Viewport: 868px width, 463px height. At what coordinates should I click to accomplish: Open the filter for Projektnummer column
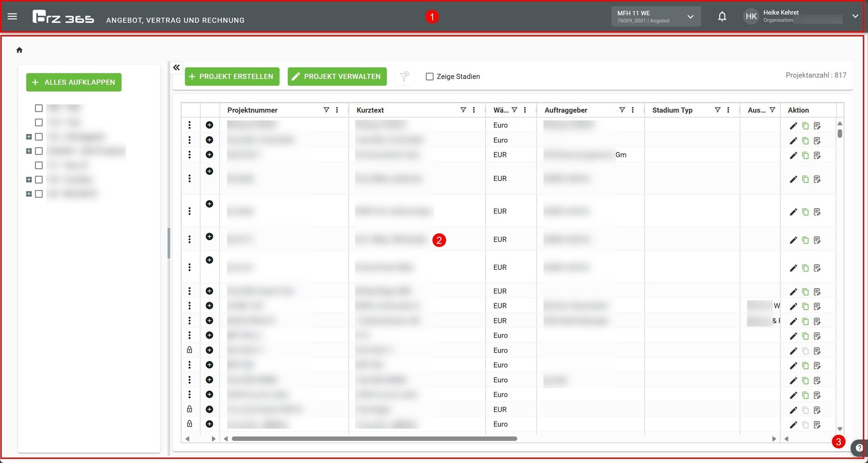click(x=326, y=110)
